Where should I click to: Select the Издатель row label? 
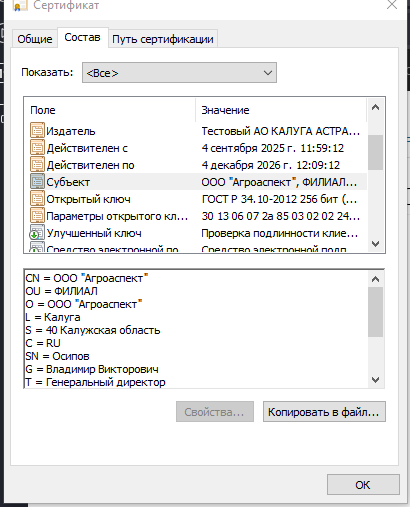[x=71, y=131]
